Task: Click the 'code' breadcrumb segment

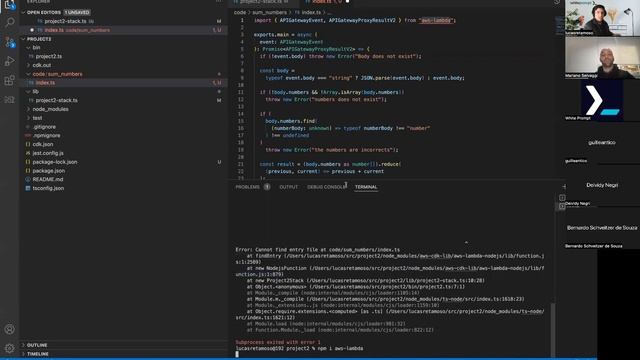Action: coord(240,13)
